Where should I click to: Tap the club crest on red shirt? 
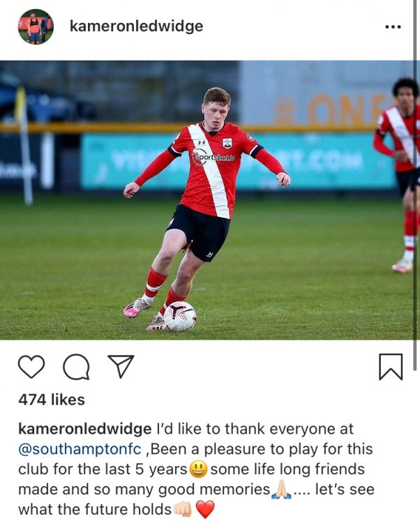click(227, 144)
